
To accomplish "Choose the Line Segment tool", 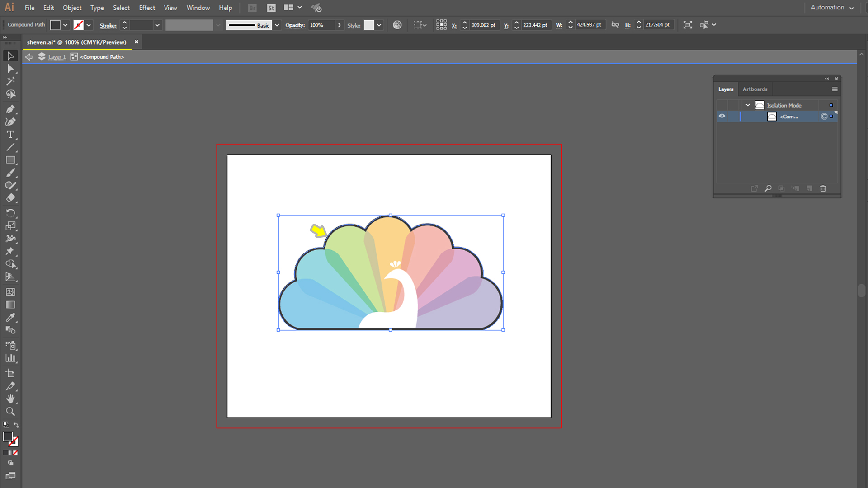I will point(10,147).
